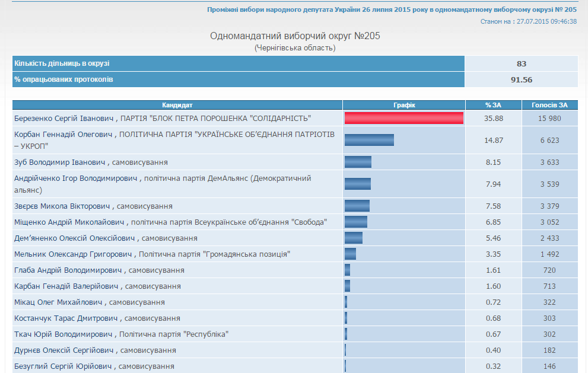Click the 3 052 votes cell for Міщенко
Viewport: 588px width, 373px height.
[x=549, y=222]
